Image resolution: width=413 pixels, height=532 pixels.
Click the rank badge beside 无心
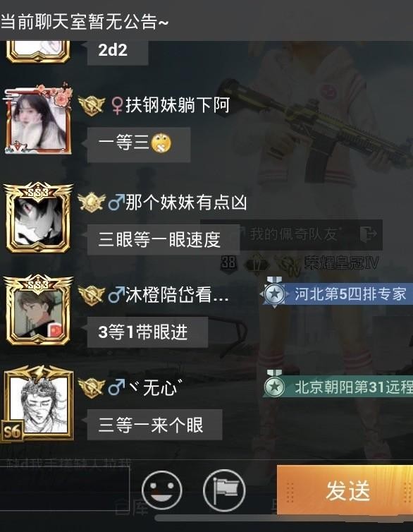point(92,387)
